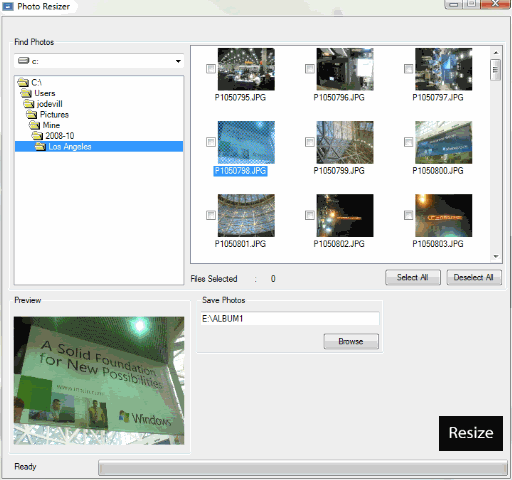Viewport: 512px width, 480px height.
Task: Click the Browse button for save location
Action: tap(351, 341)
